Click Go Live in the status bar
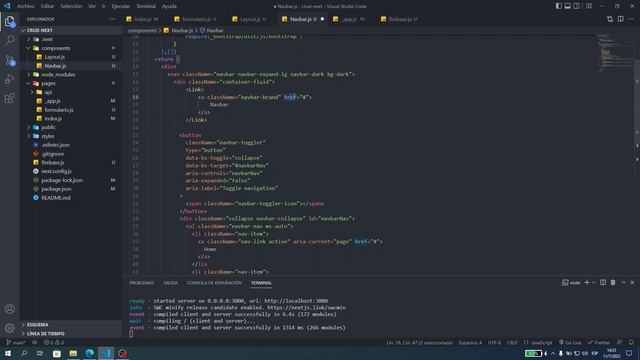The width and height of the screenshot is (640, 360). point(570,342)
